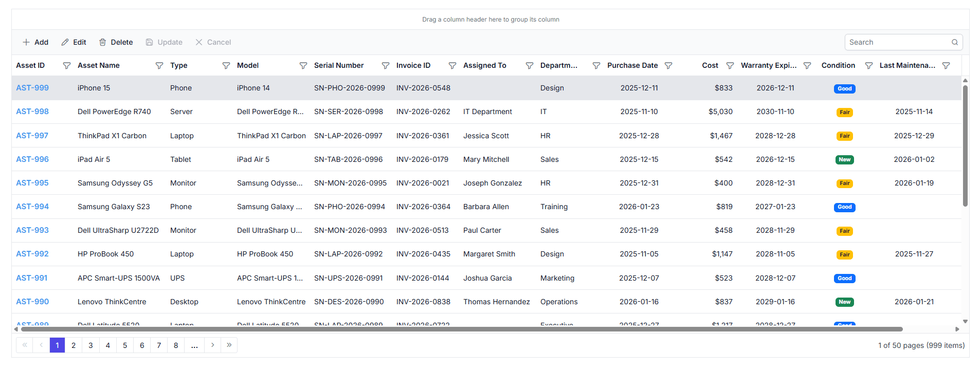The width and height of the screenshot is (980, 369).
Task: Sort by Cost column header
Action: [x=710, y=65]
